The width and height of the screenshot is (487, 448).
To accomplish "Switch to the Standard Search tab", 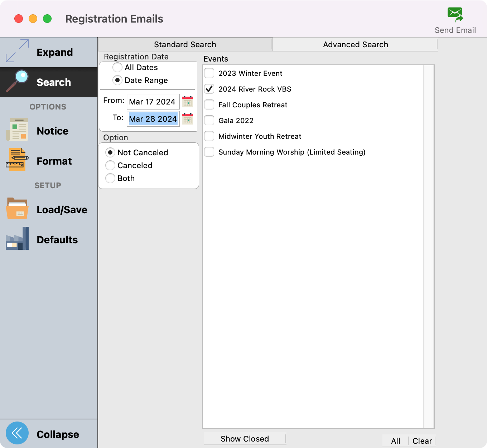I will tap(185, 44).
